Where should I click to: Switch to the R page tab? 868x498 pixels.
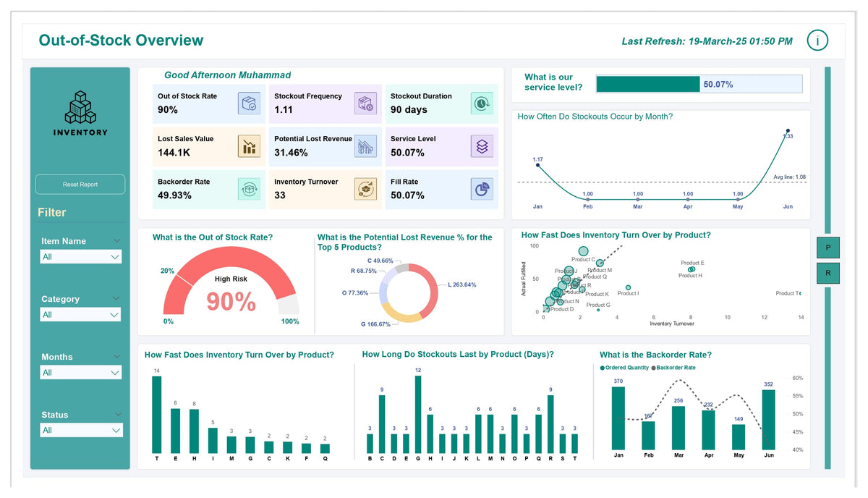click(x=827, y=274)
